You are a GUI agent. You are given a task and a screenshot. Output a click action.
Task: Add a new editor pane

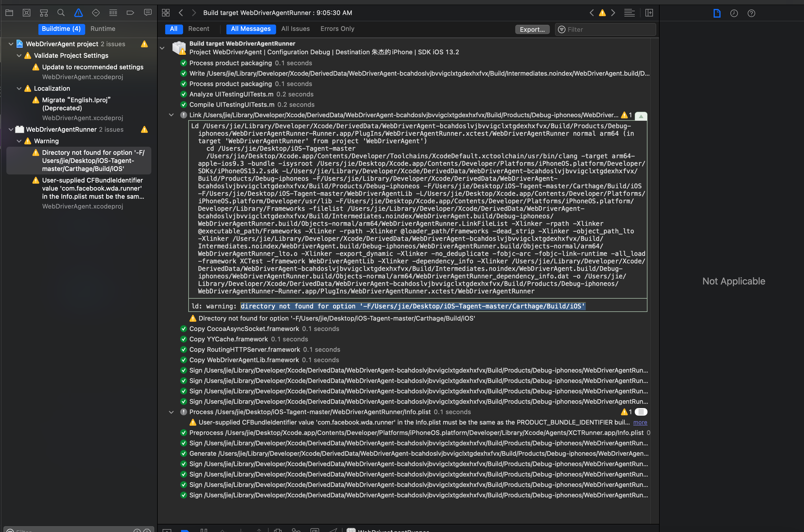click(x=649, y=12)
